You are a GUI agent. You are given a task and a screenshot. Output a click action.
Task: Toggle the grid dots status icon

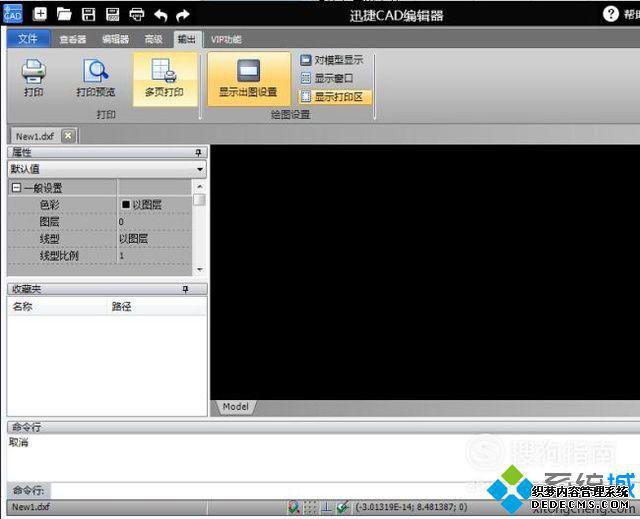point(311,507)
